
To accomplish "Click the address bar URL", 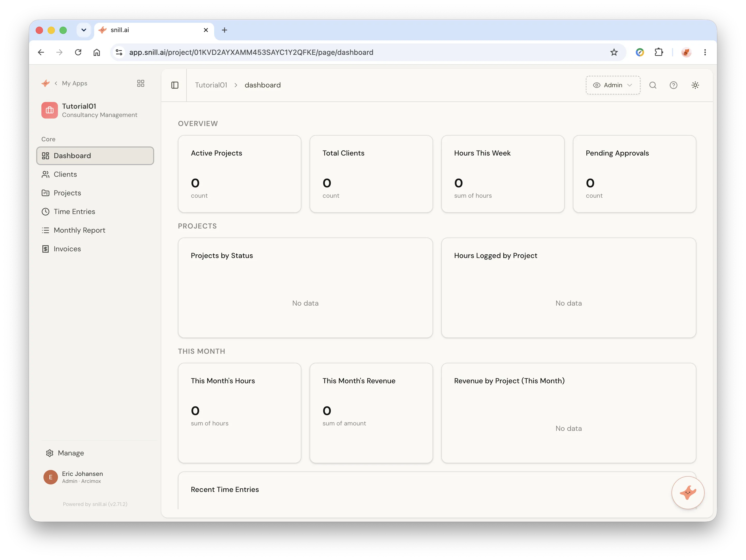I will point(251,52).
